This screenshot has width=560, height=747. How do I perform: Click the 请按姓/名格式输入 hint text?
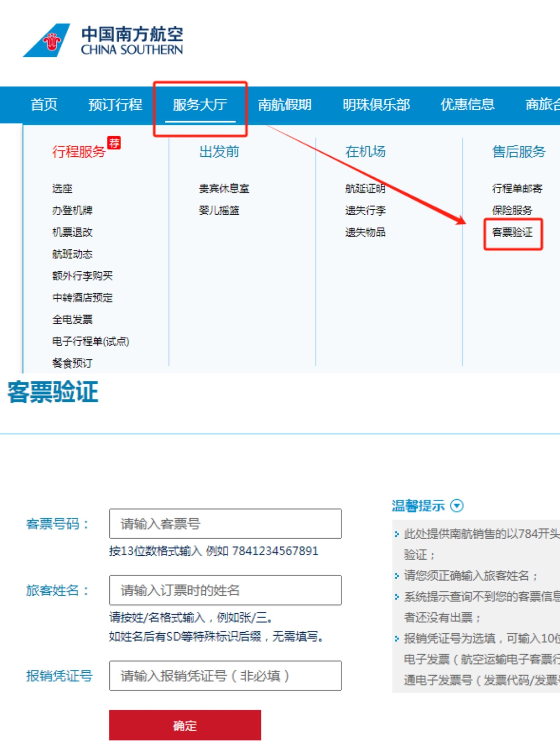coord(191,617)
